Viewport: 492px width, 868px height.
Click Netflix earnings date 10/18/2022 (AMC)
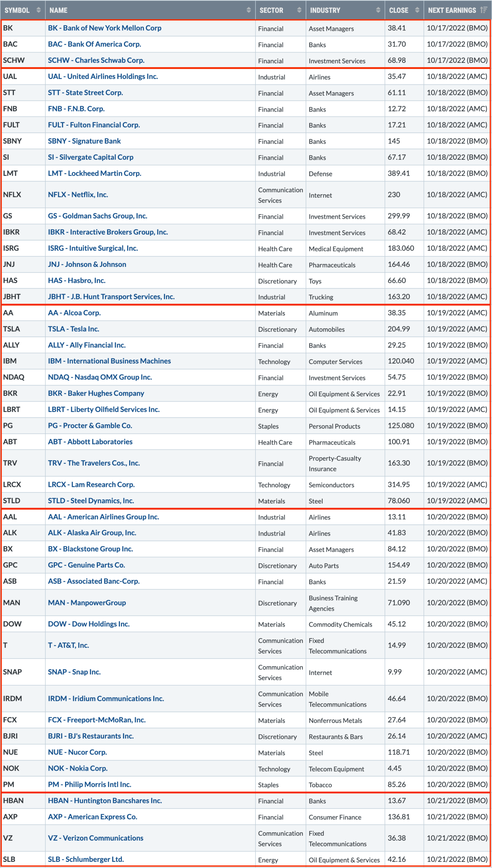(457, 195)
